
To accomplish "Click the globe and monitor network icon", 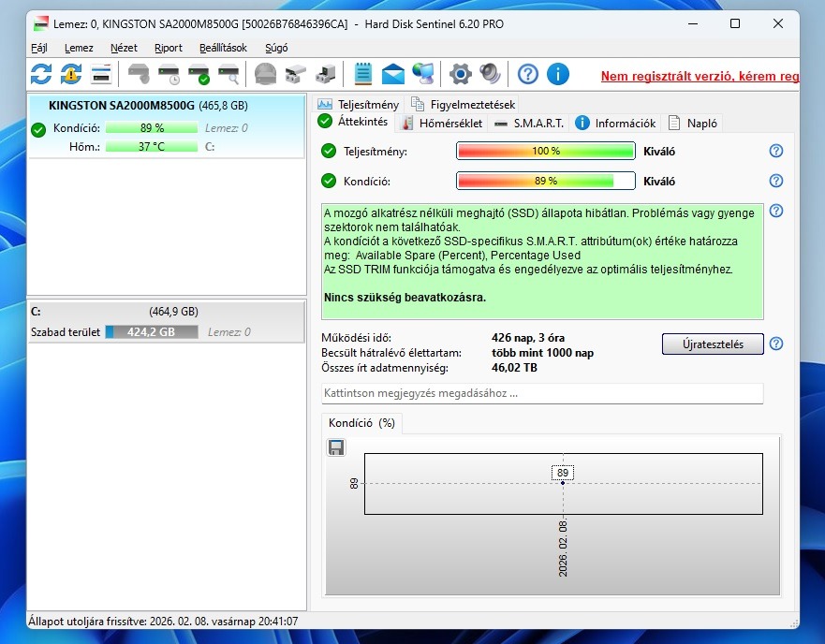I will click(423, 74).
